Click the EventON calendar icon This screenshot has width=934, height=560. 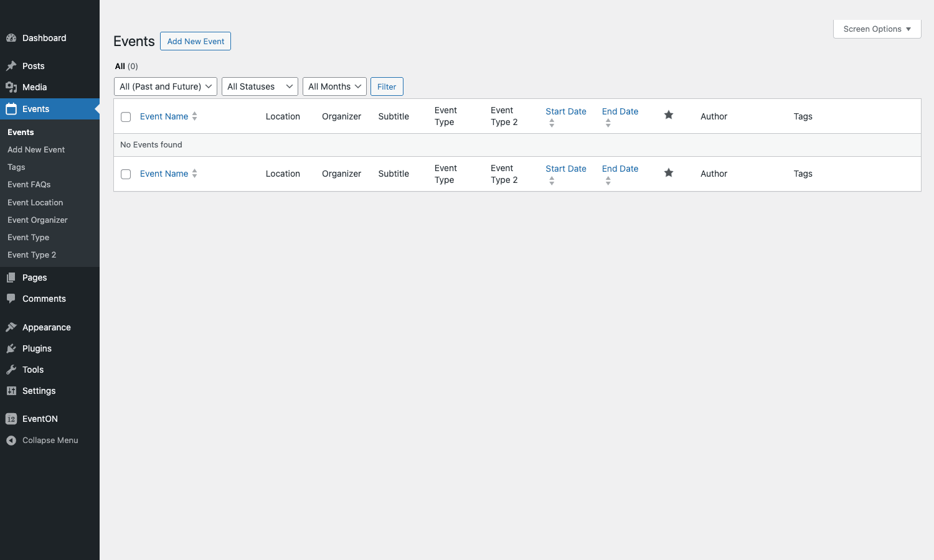click(x=11, y=419)
